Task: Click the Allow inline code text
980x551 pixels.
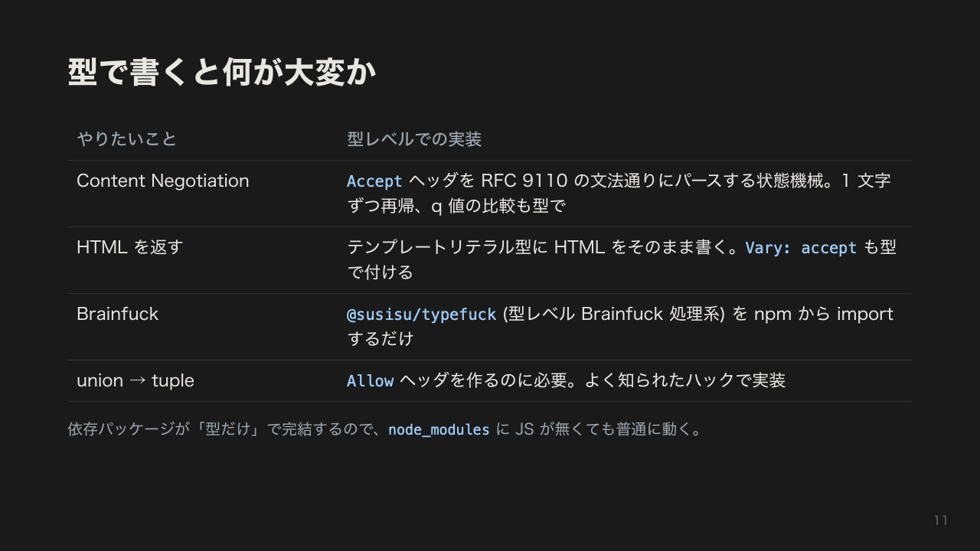Action: click(x=370, y=381)
